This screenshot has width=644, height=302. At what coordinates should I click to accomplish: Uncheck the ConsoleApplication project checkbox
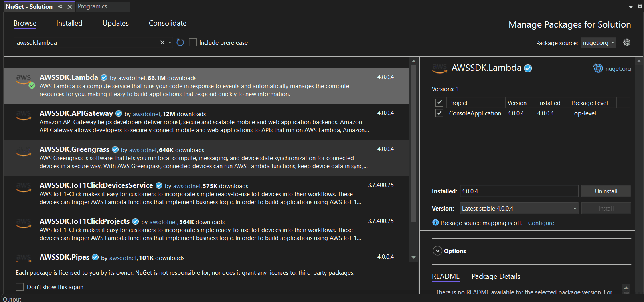pyautogui.click(x=439, y=113)
